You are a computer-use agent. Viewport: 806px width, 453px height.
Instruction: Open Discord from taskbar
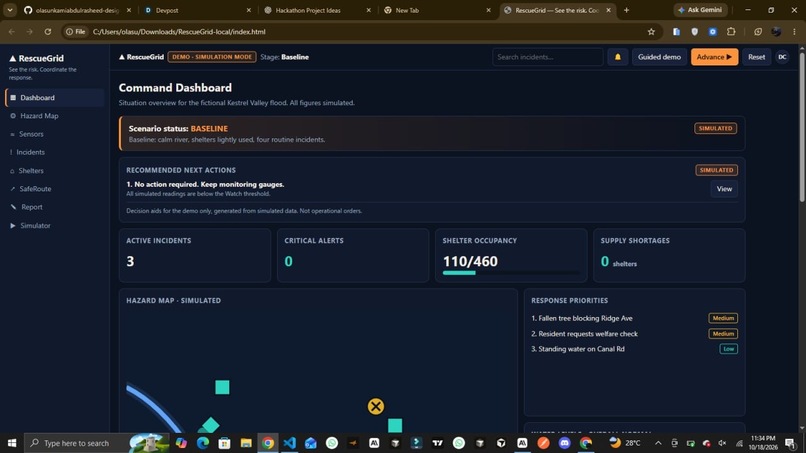[x=564, y=443]
